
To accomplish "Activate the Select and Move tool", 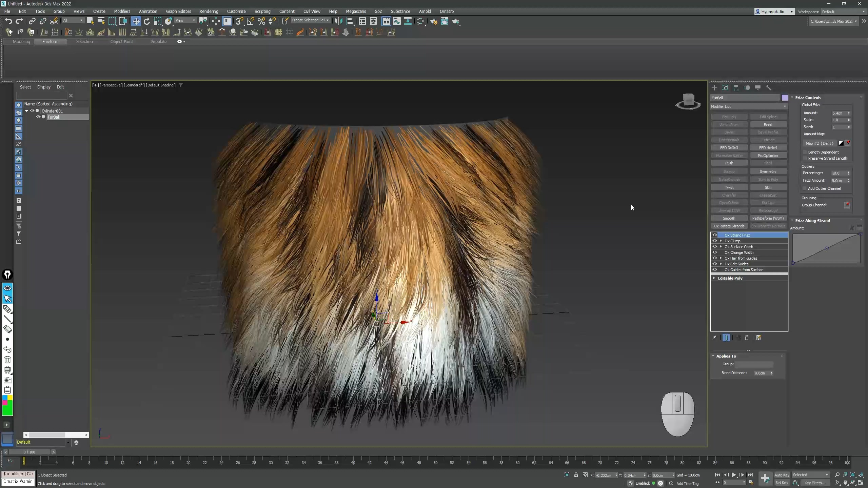I will (x=136, y=21).
